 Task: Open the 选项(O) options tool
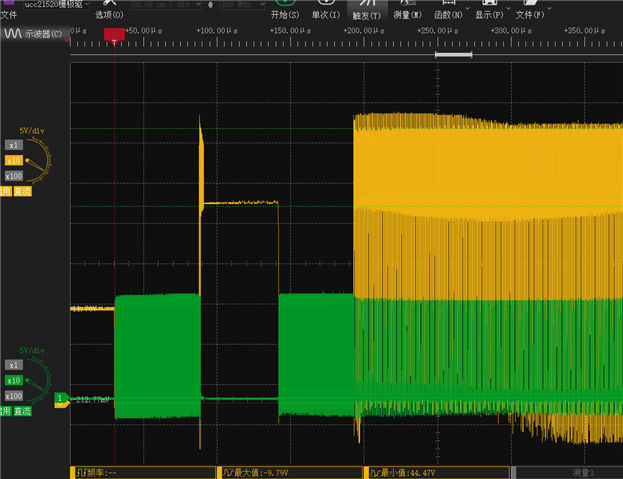(109, 10)
